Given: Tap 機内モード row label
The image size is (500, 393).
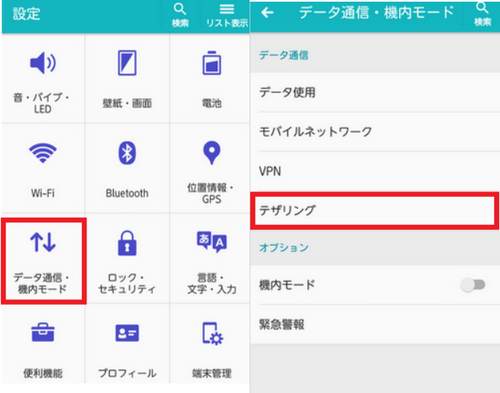Looking at the screenshot, I should (x=287, y=285).
